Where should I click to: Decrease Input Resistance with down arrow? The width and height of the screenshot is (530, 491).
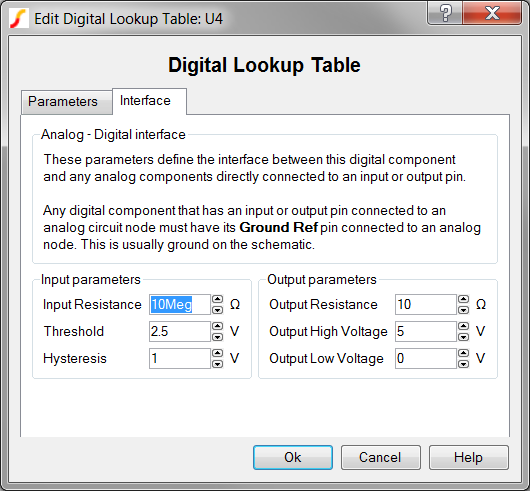217,310
